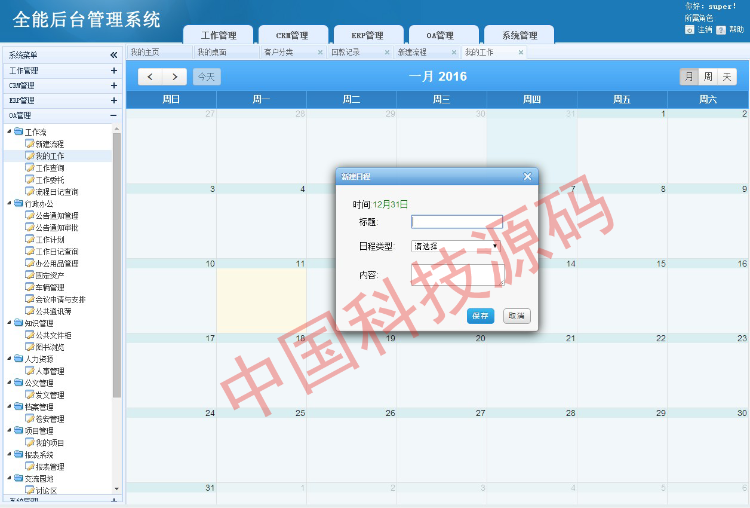Open 公告通知审批 item icon in tree

coord(30,227)
